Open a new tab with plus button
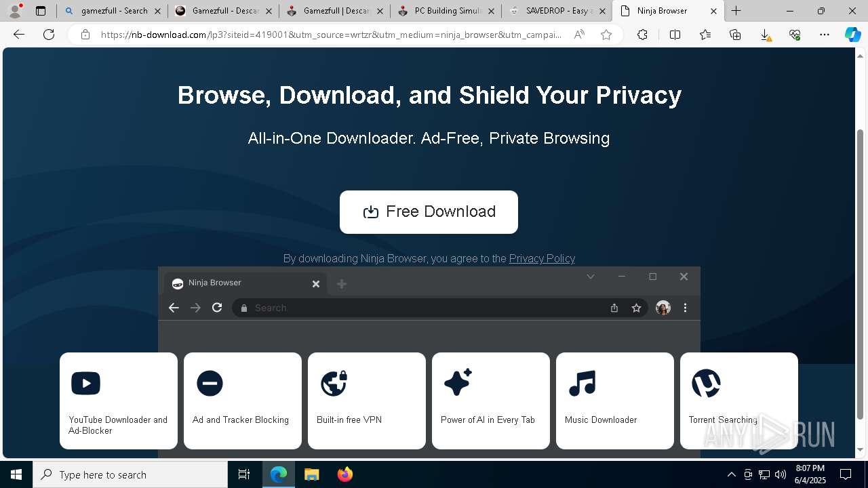Image resolution: width=868 pixels, height=488 pixels. [736, 11]
